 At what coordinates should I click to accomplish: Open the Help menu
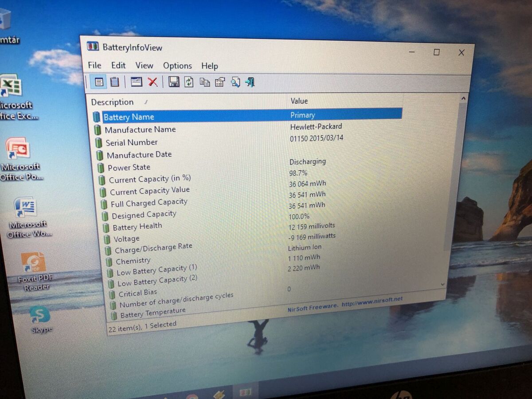210,66
